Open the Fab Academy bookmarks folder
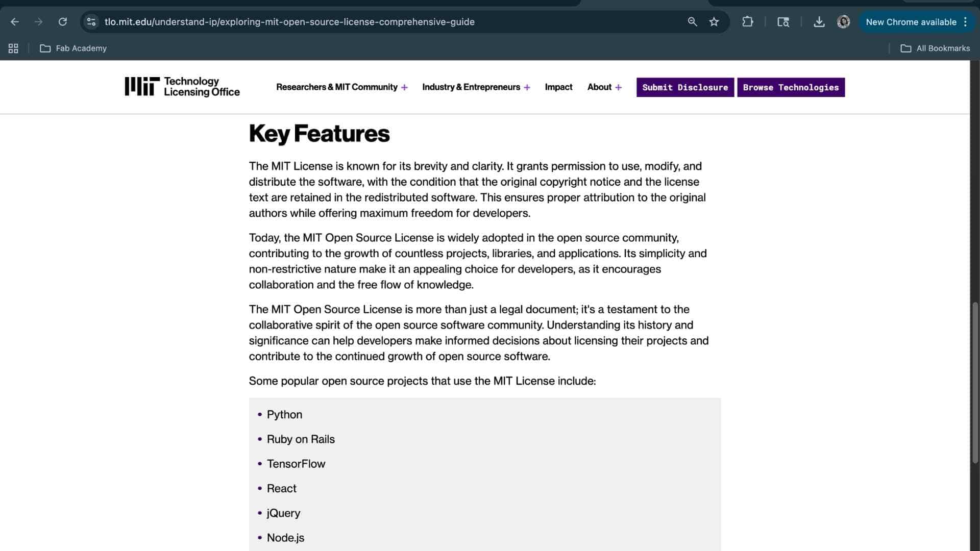Screen dimensions: 980x551 pos(73,48)
